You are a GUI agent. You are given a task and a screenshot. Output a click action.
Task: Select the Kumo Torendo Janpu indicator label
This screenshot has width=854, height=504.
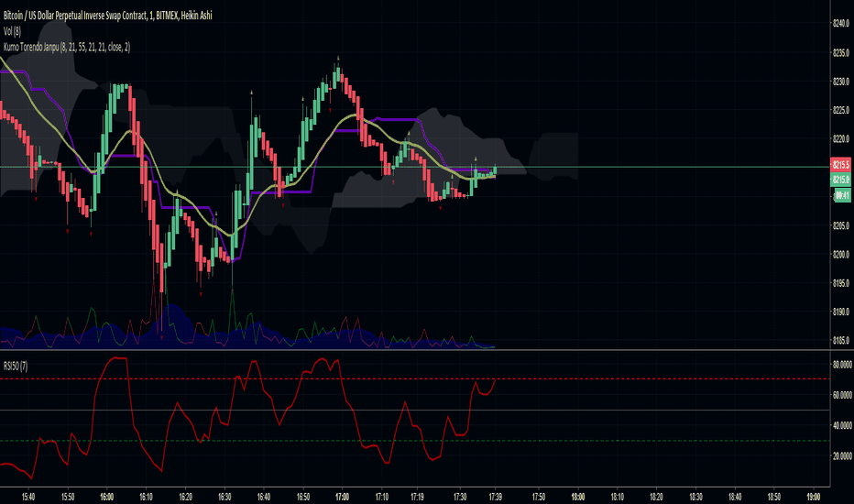[x=67, y=48]
